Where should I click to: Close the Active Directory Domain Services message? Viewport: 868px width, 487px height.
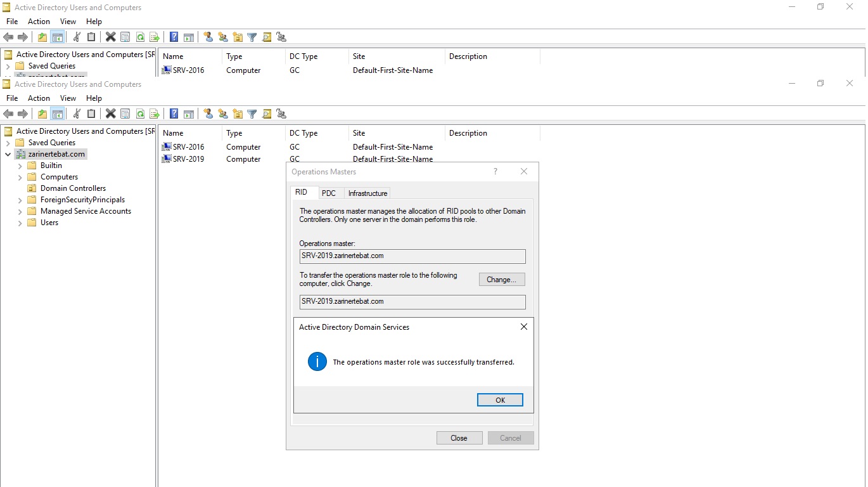pyautogui.click(x=524, y=327)
